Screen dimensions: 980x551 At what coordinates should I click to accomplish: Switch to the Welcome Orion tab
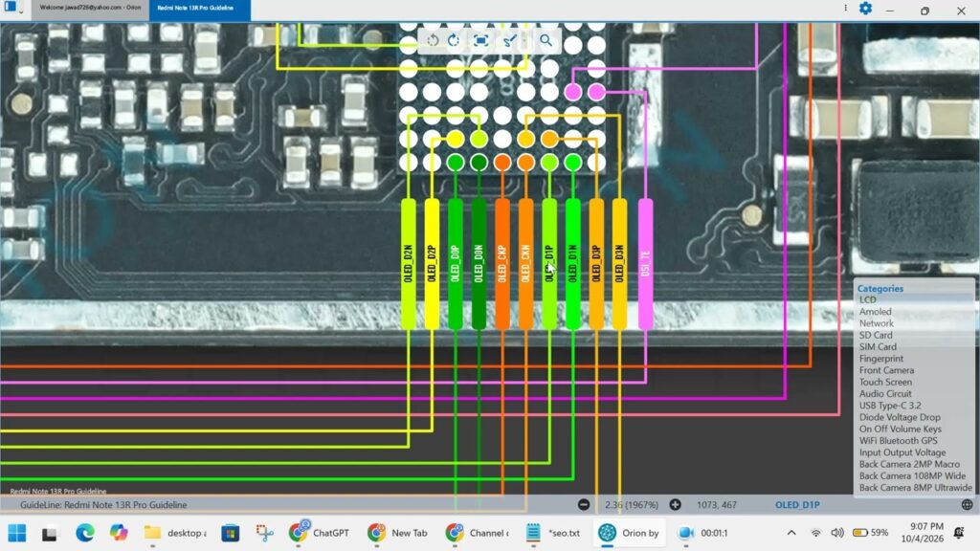(x=90, y=8)
